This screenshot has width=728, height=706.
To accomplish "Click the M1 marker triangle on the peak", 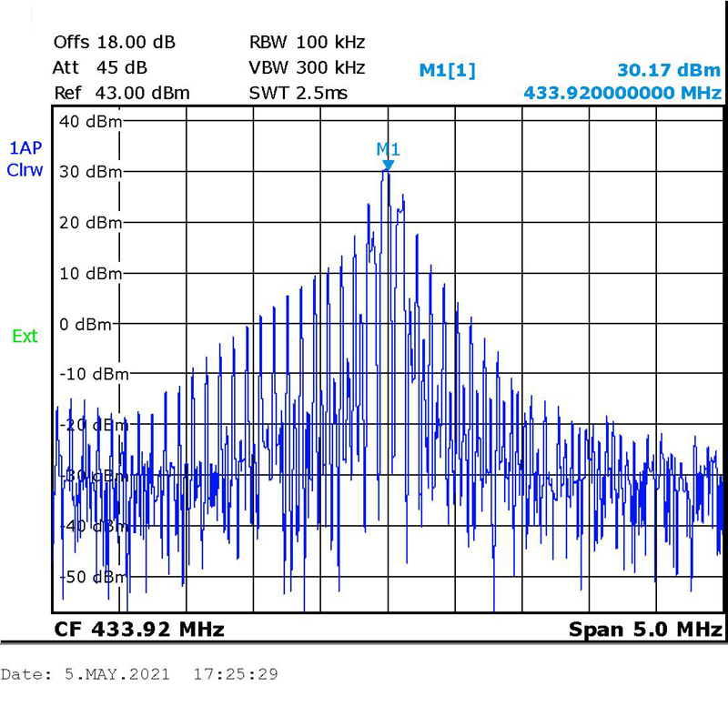I will [389, 165].
